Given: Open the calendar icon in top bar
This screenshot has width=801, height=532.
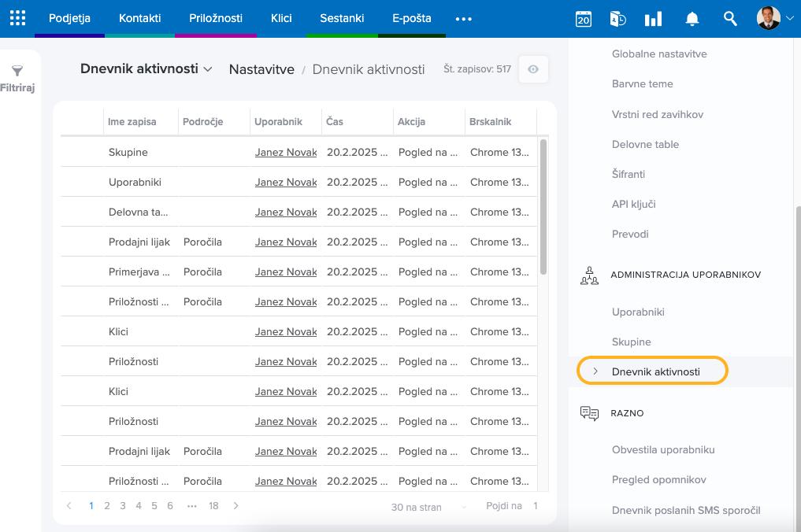Looking at the screenshot, I should coord(583,19).
